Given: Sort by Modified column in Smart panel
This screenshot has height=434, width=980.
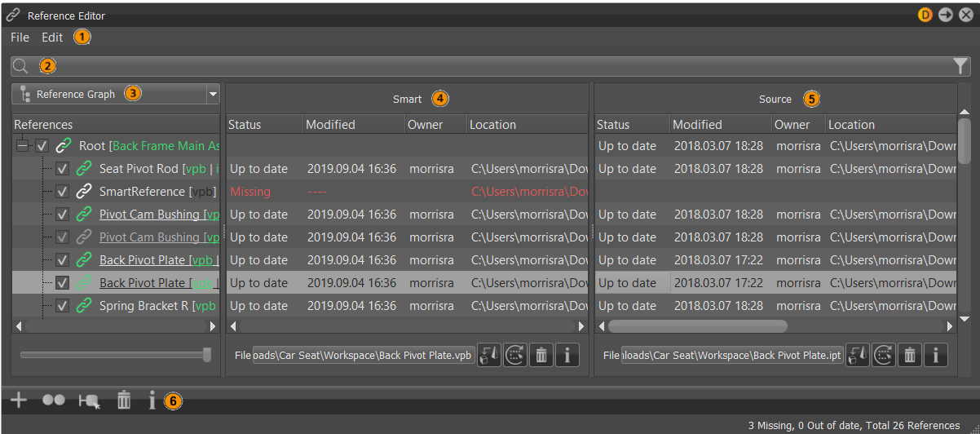Looking at the screenshot, I should tap(354, 125).
